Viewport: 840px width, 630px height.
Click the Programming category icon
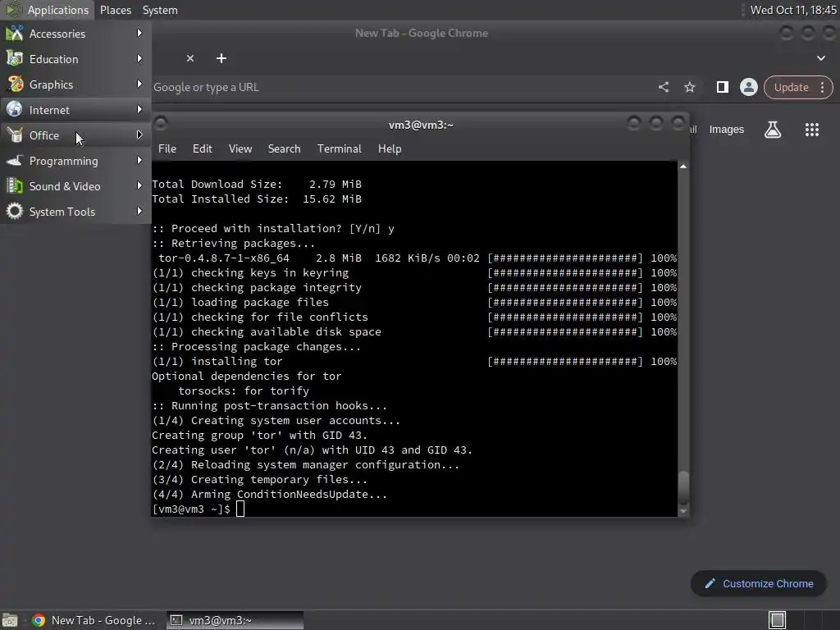click(15, 160)
